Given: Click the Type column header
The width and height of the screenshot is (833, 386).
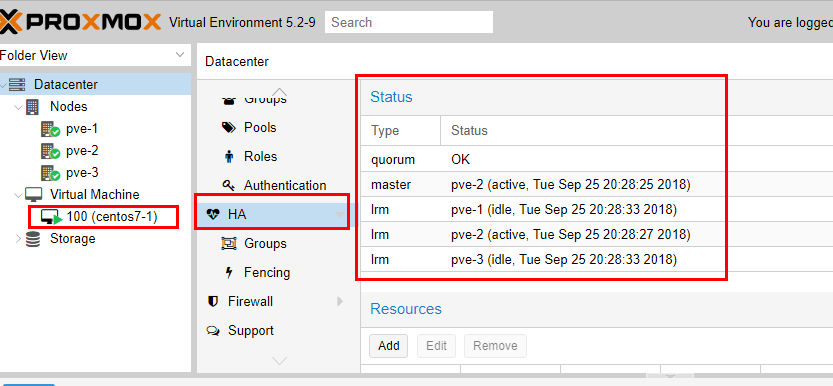Looking at the screenshot, I should pos(401,131).
